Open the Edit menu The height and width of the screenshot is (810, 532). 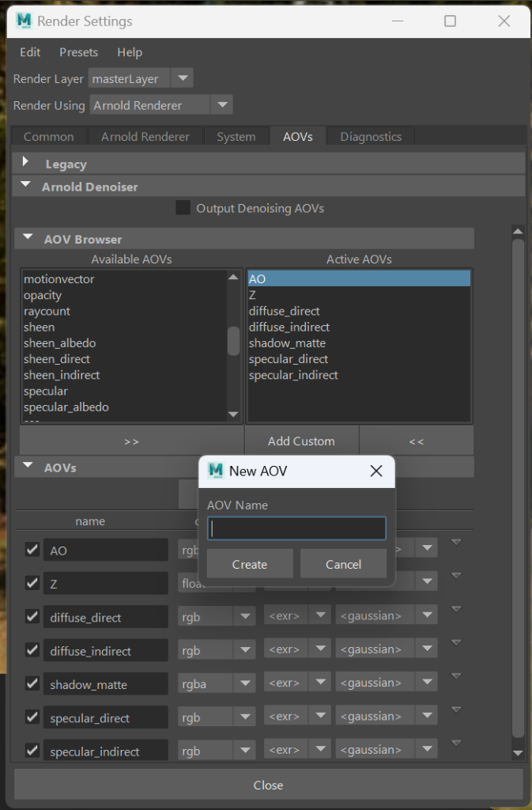pyautogui.click(x=30, y=52)
